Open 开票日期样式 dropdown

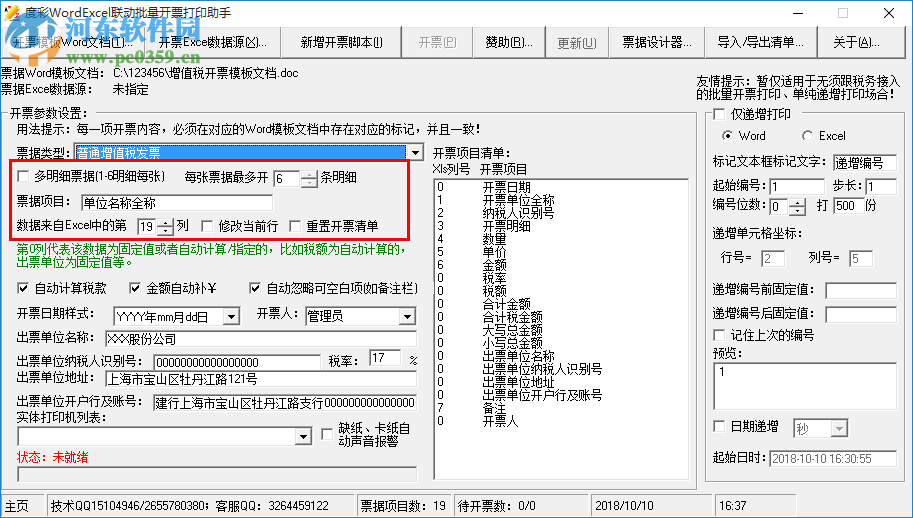pyautogui.click(x=231, y=317)
